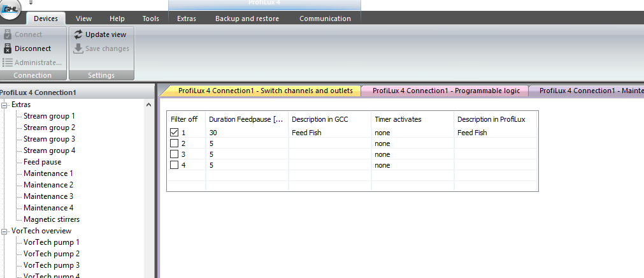Check Filter off checkbox for row 4
Screen dimensions: 644x278
174,165
